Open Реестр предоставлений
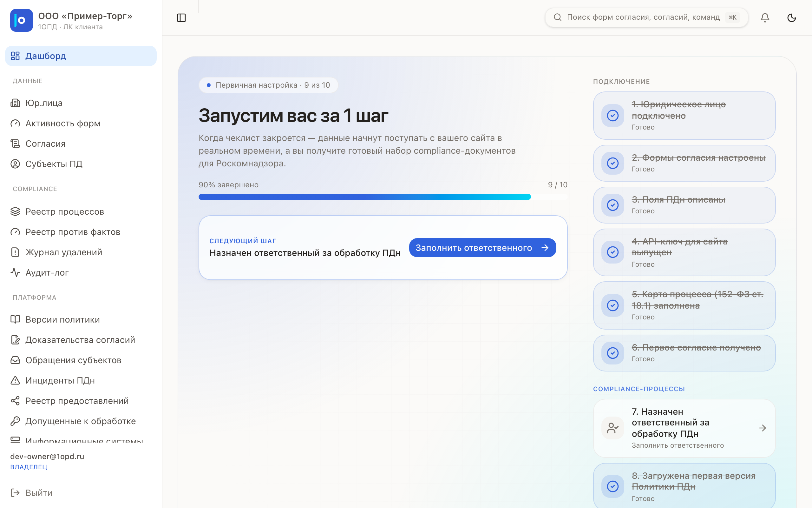 coord(81,401)
